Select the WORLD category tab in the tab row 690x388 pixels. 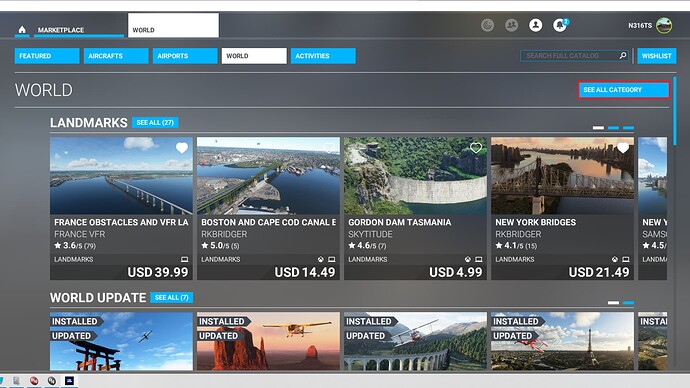coord(254,56)
